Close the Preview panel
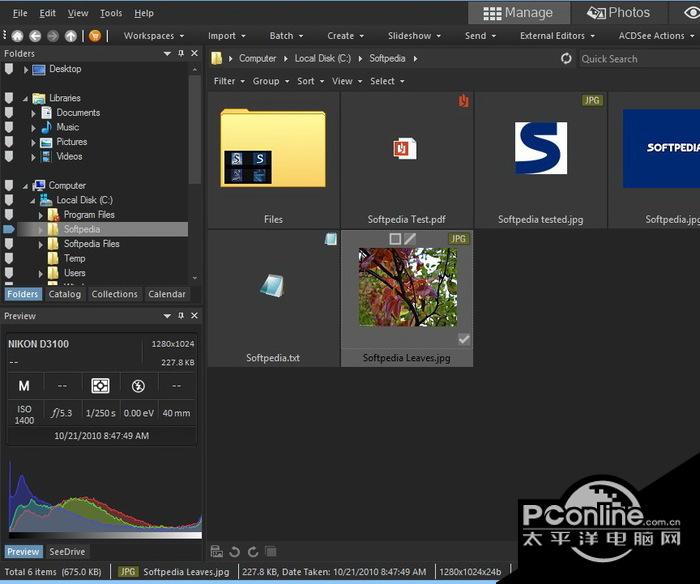 pyautogui.click(x=194, y=316)
